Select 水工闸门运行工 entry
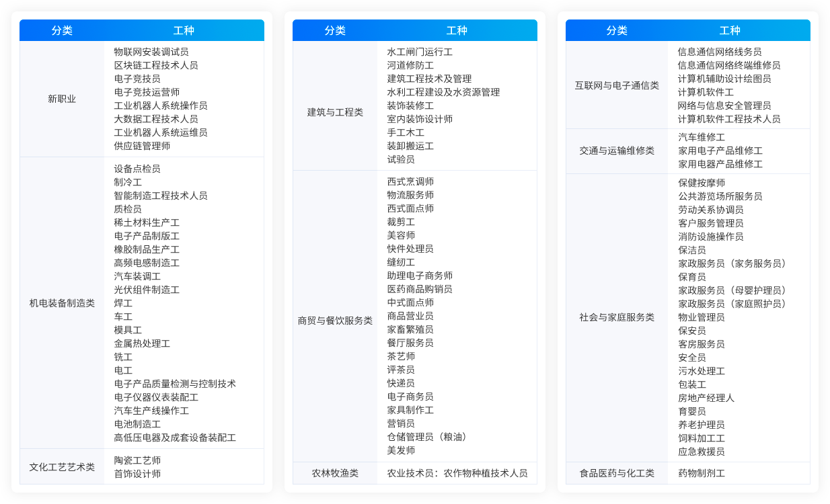Screen dimensions: 830x504 tap(420, 52)
